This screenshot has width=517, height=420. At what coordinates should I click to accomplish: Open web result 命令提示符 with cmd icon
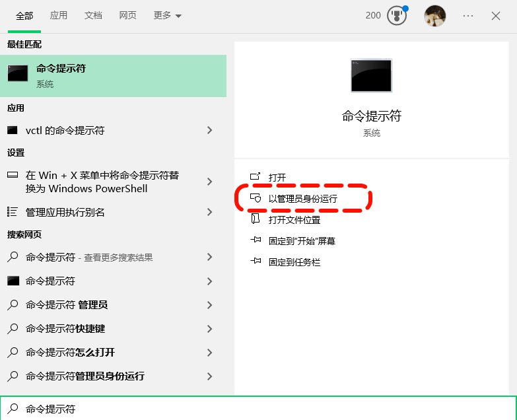pyautogui.click(x=113, y=281)
